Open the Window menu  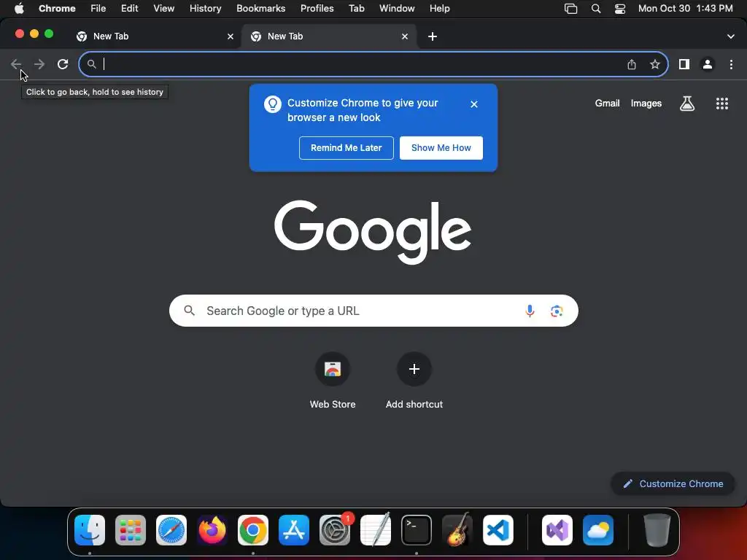tap(397, 9)
